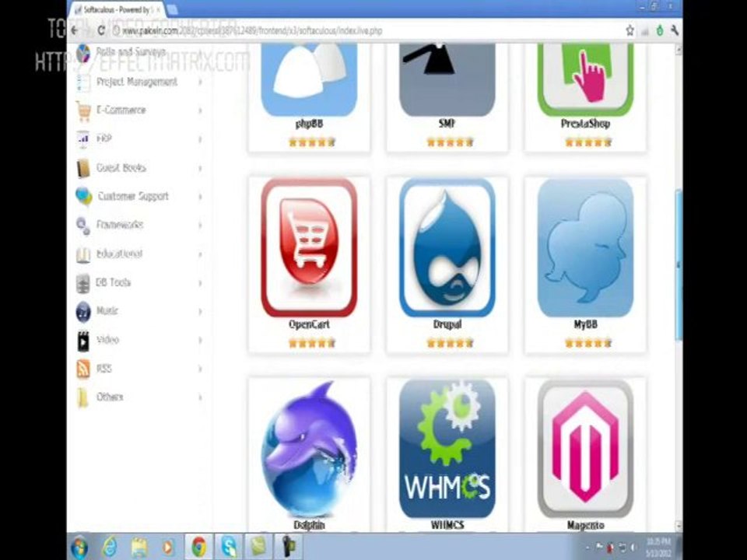Click the Educational book sidebar icon

[x=83, y=255]
